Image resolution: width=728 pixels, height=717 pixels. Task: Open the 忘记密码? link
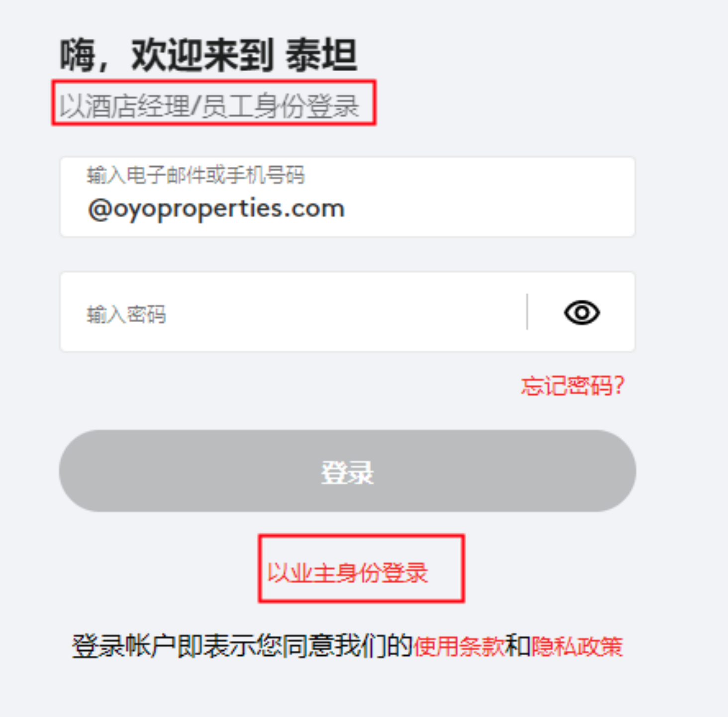(572, 386)
